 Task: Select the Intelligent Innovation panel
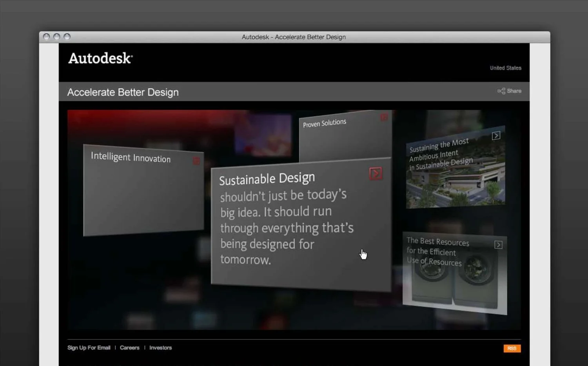pyautogui.click(x=143, y=191)
